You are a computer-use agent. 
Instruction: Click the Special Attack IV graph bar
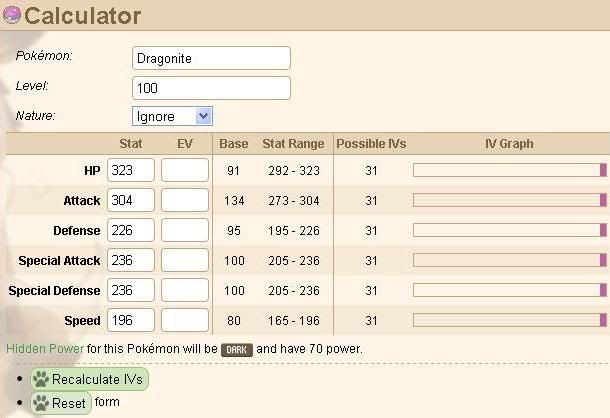(510, 260)
